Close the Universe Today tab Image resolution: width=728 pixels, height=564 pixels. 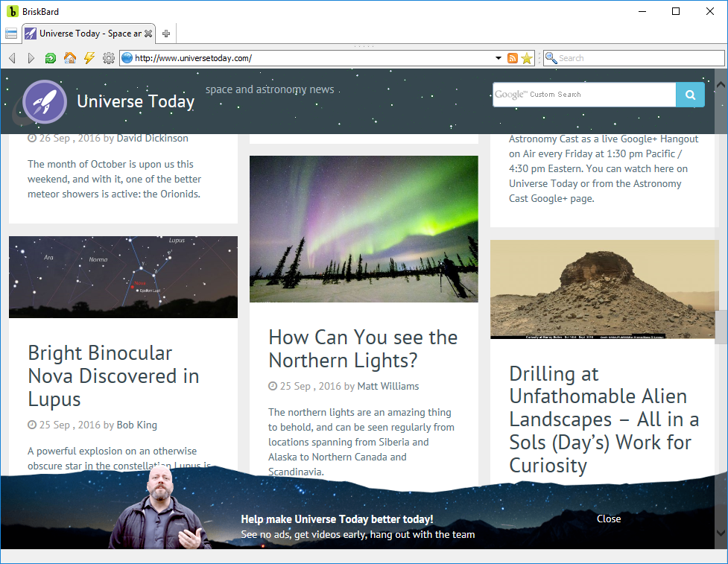[x=148, y=34]
